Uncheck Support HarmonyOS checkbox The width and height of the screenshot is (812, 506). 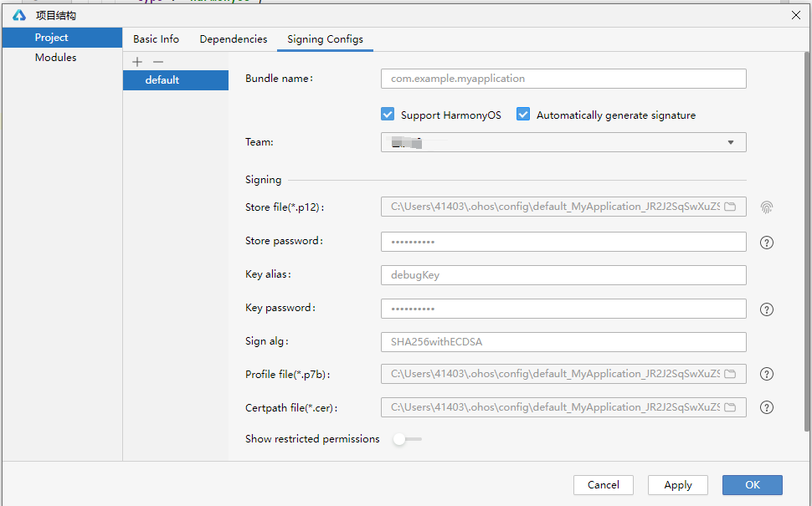[x=388, y=115]
